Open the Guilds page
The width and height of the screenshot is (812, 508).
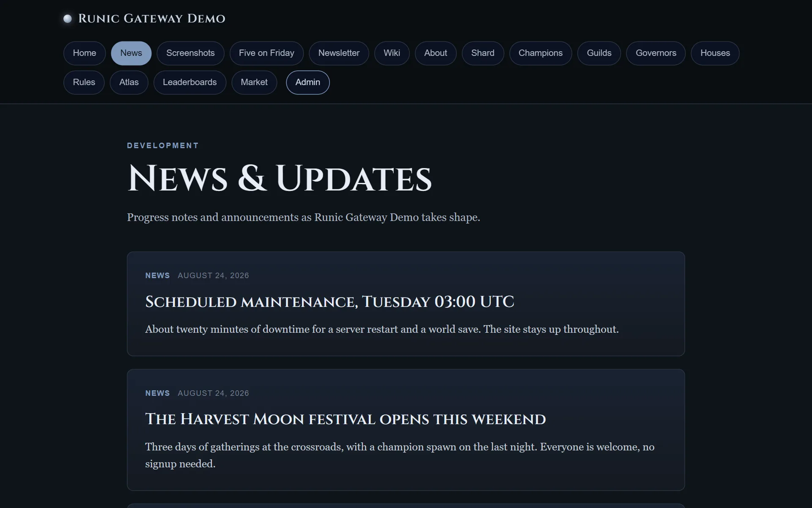tap(599, 53)
